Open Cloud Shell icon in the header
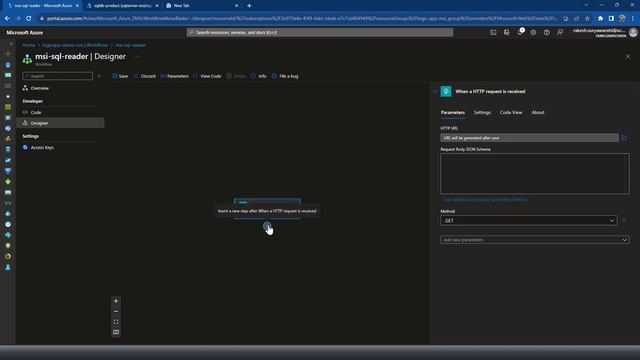Image resolution: width=640 pixels, height=360 pixels. 493,32
